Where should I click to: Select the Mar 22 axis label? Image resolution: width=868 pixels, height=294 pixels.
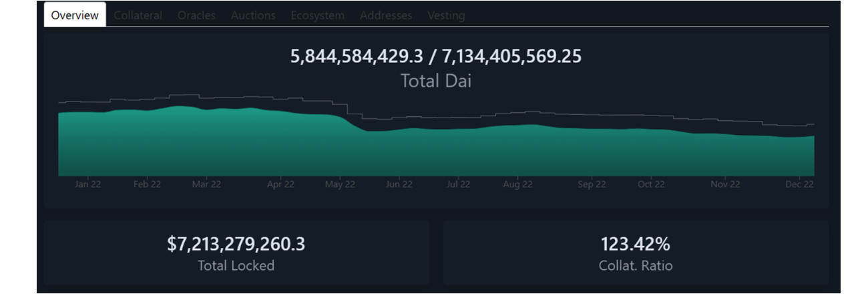coord(206,184)
